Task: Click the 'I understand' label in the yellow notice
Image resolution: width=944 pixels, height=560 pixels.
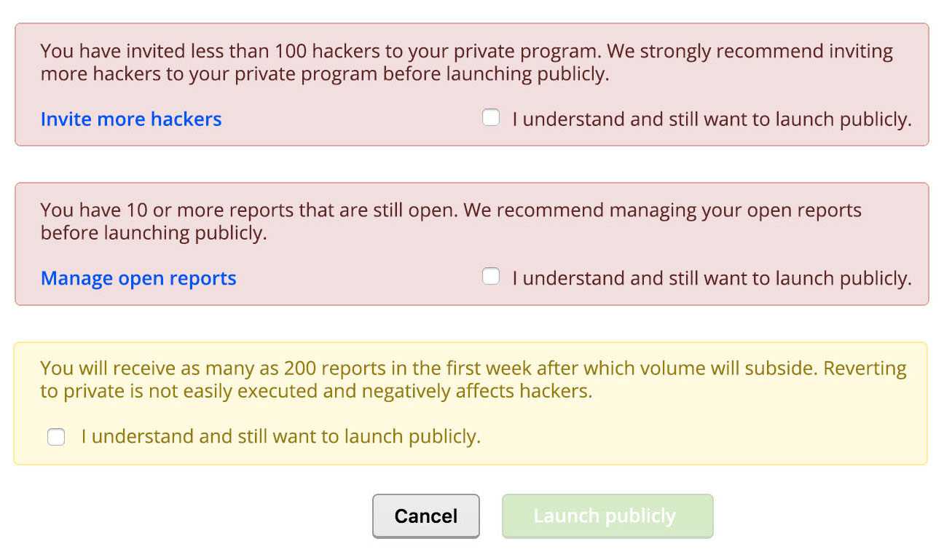Action: (280, 437)
